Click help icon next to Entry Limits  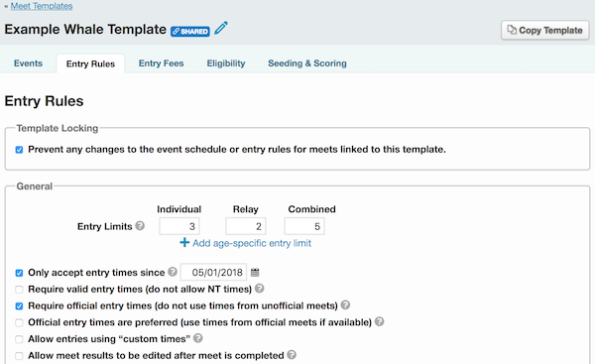click(140, 226)
